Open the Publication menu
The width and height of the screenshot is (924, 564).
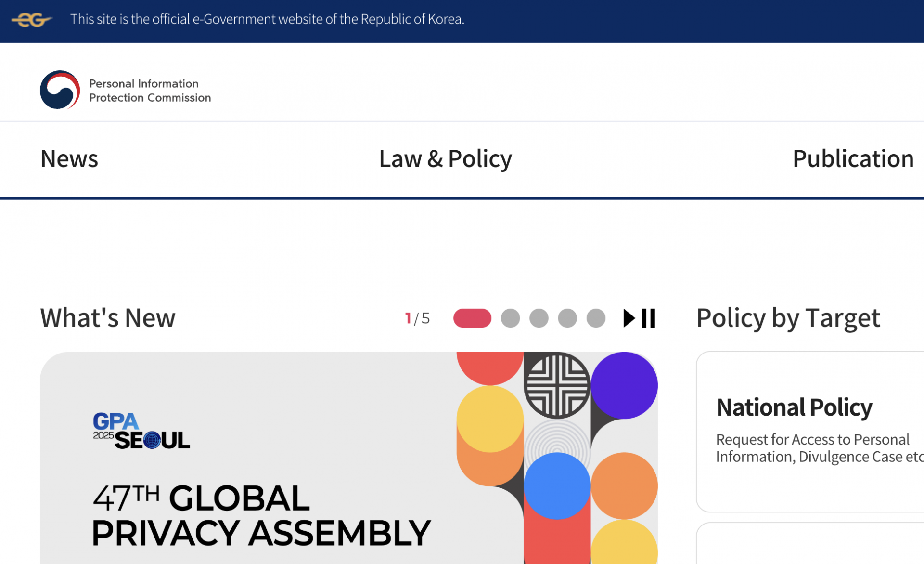pos(852,159)
